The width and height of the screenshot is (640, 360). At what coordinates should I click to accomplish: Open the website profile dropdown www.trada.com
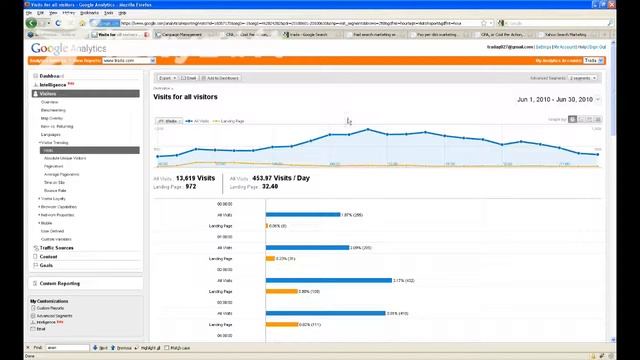129,60
